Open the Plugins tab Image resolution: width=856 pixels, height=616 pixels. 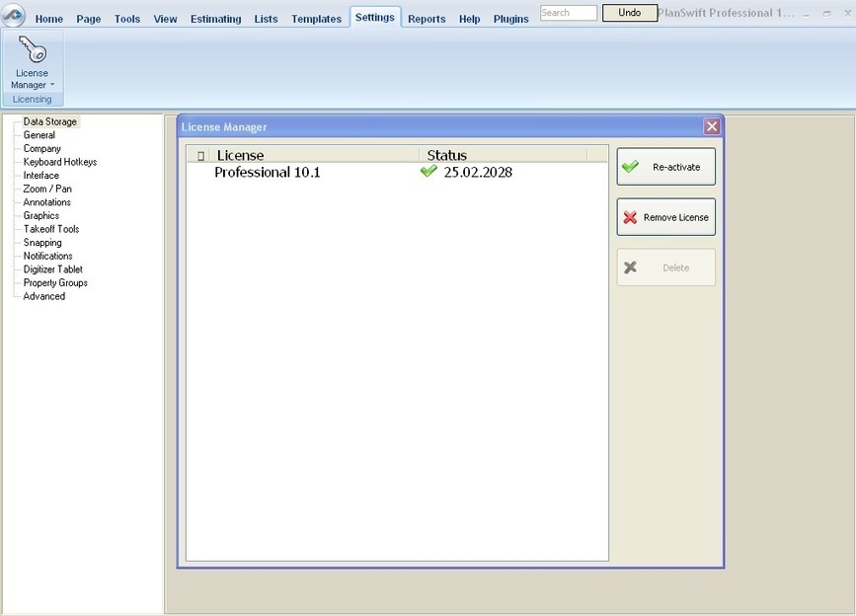point(510,19)
